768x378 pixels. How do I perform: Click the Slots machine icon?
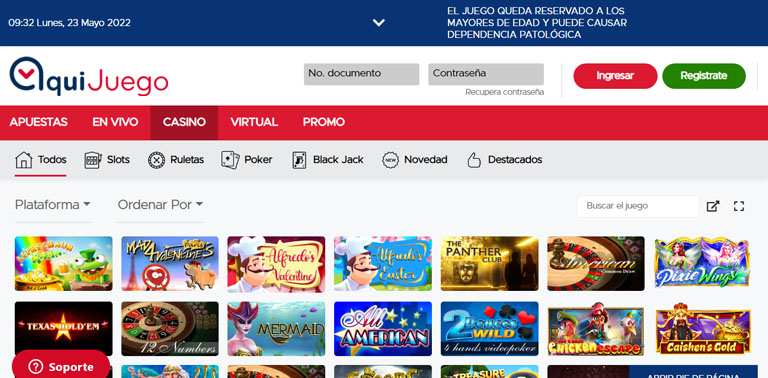click(x=93, y=160)
